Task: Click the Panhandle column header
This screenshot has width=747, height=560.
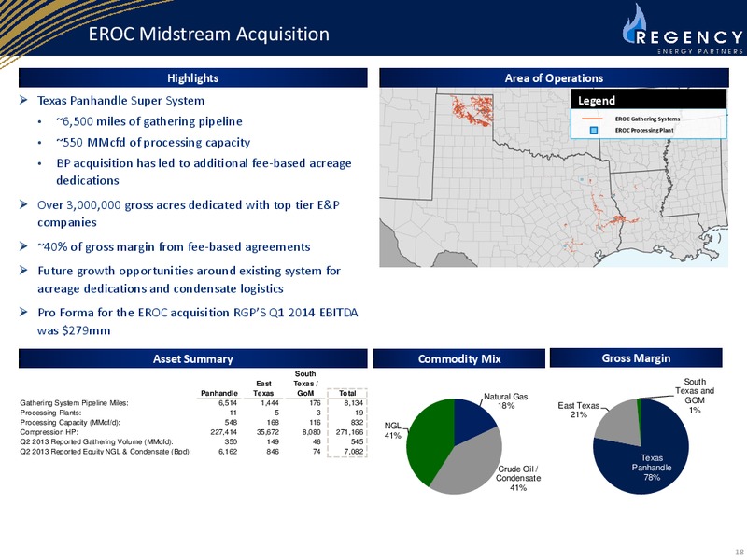Action: point(219,393)
